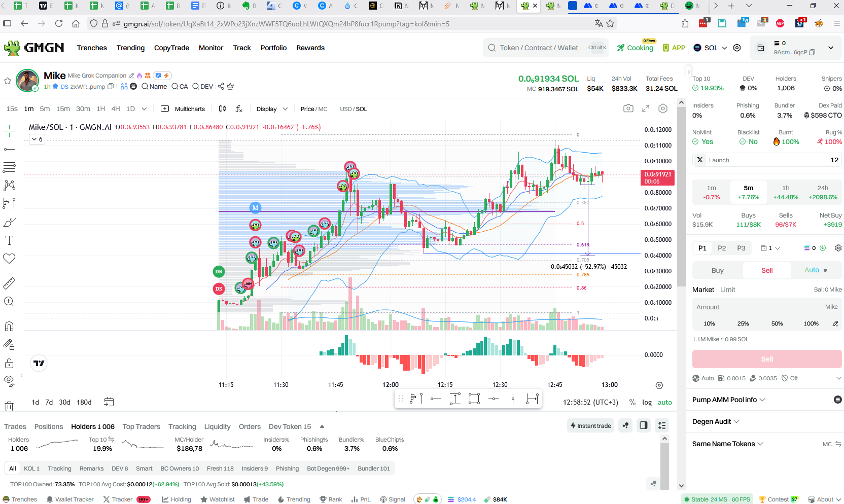Open the Display dropdown
The image size is (844, 504).
[x=272, y=109]
